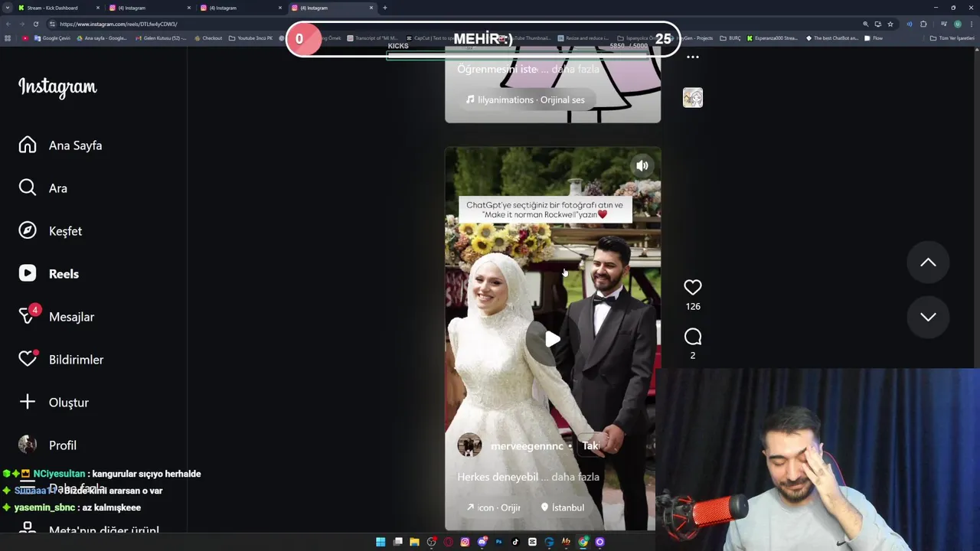Play the paused wedding reel
Image resolution: width=980 pixels, height=551 pixels.
tap(552, 339)
